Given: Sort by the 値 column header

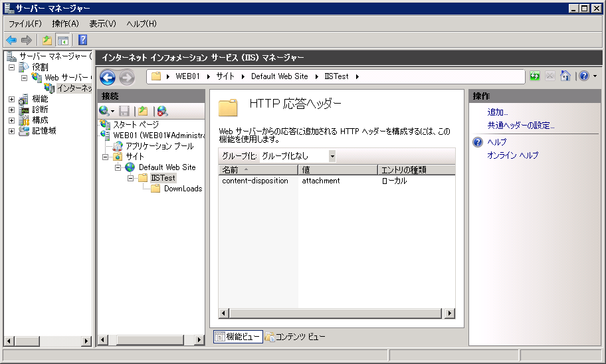Looking at the screenshot, I should [338, 169].
